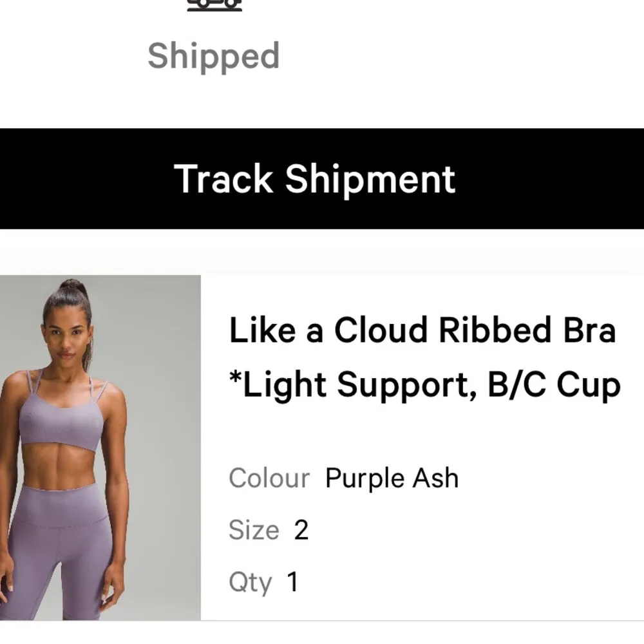Click the Shipped status label
This screenshot has width=644, height=644.
214,57
